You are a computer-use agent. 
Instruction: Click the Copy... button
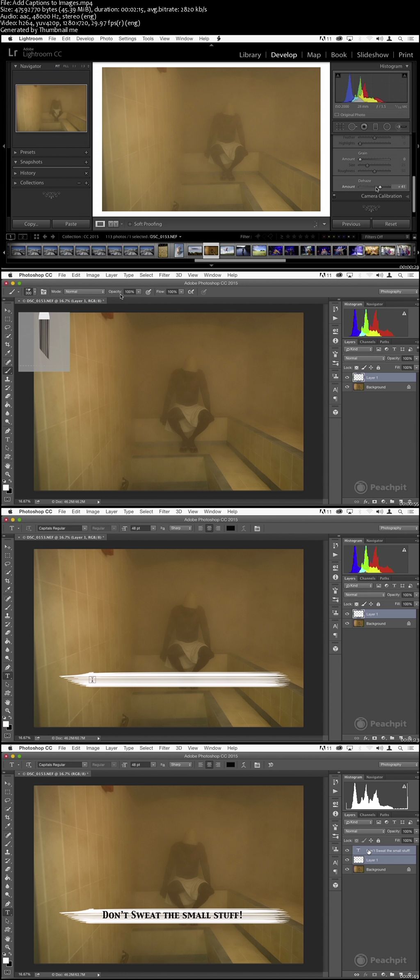(31, 224)
